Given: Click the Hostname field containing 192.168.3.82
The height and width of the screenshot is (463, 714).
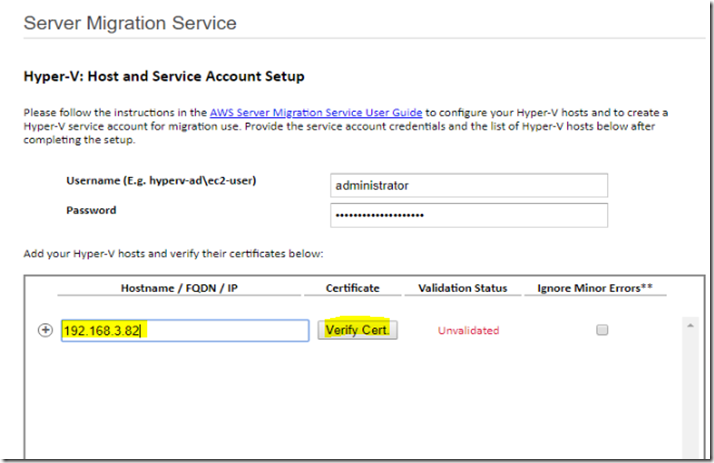Looking at the screenshot, I should click(x=185, y=331).
